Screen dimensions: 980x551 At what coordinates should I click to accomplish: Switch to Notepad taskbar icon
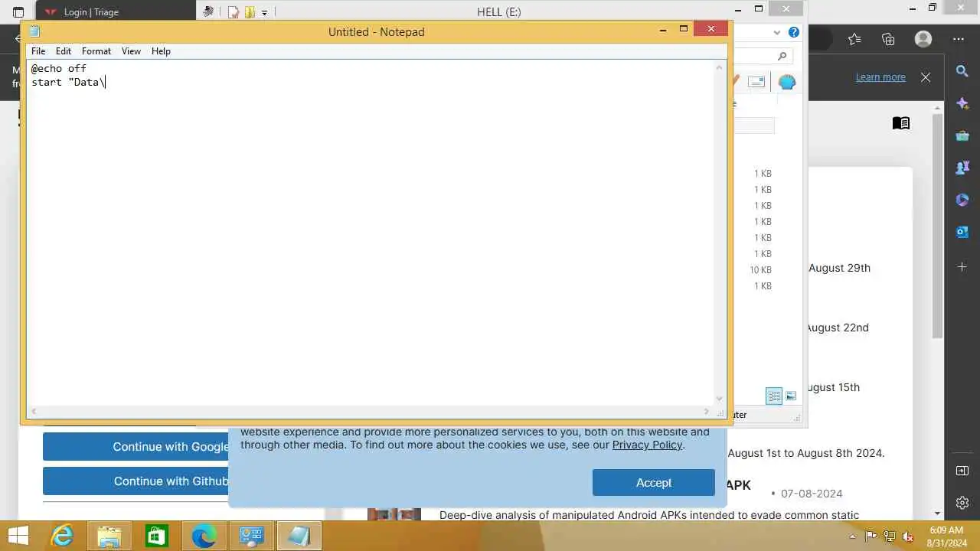pos(299,536)
